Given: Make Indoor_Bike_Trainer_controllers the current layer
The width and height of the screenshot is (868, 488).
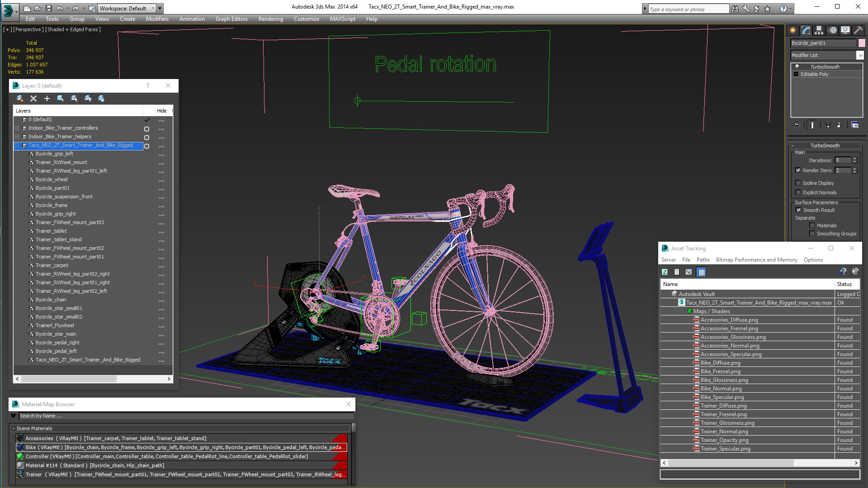Looking at the screenshot, I should [146, 129].
